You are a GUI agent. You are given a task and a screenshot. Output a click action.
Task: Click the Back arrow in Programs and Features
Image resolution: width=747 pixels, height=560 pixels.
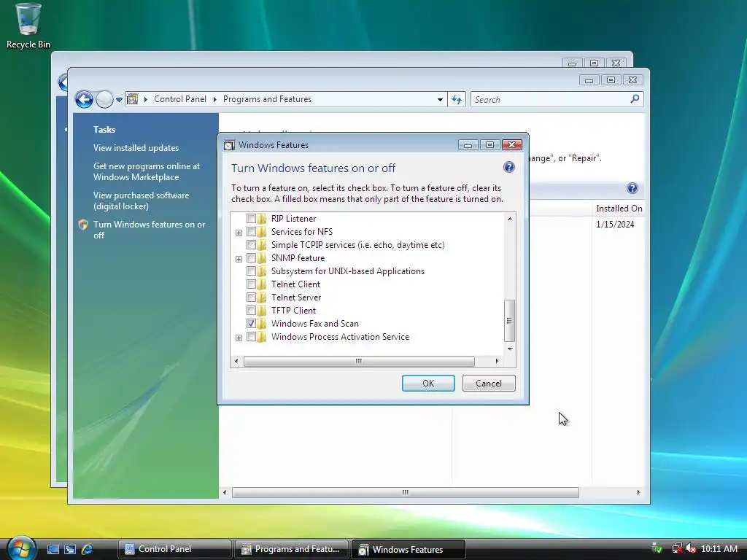(85, 99)
